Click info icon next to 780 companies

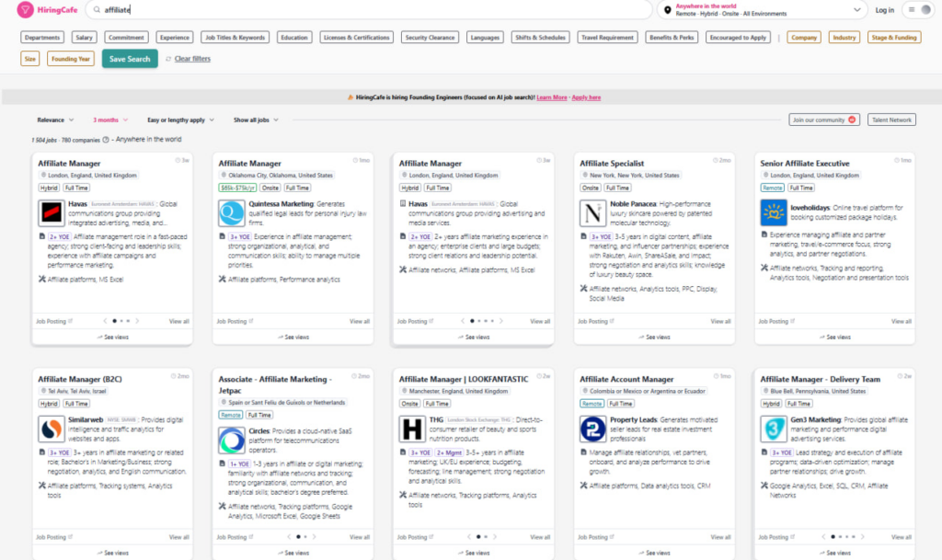(106, 140)
